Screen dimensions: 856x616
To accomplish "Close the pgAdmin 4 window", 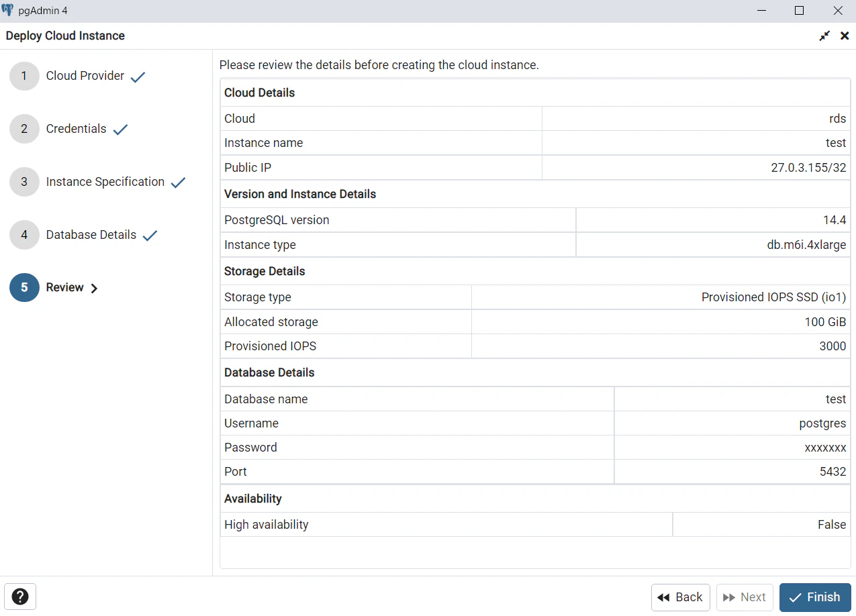I will coord(837,11).
